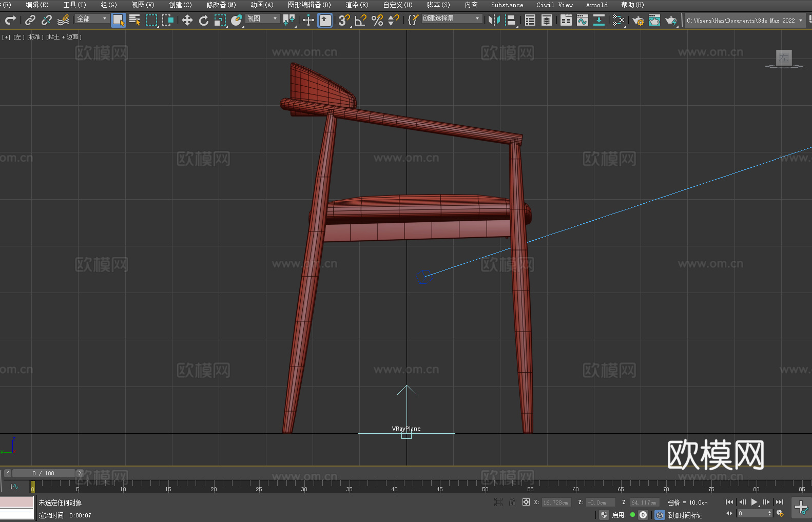The image size is (812, 522).
Task: Open the [左] viewport view label menu
Action: (x=18, y=37)
